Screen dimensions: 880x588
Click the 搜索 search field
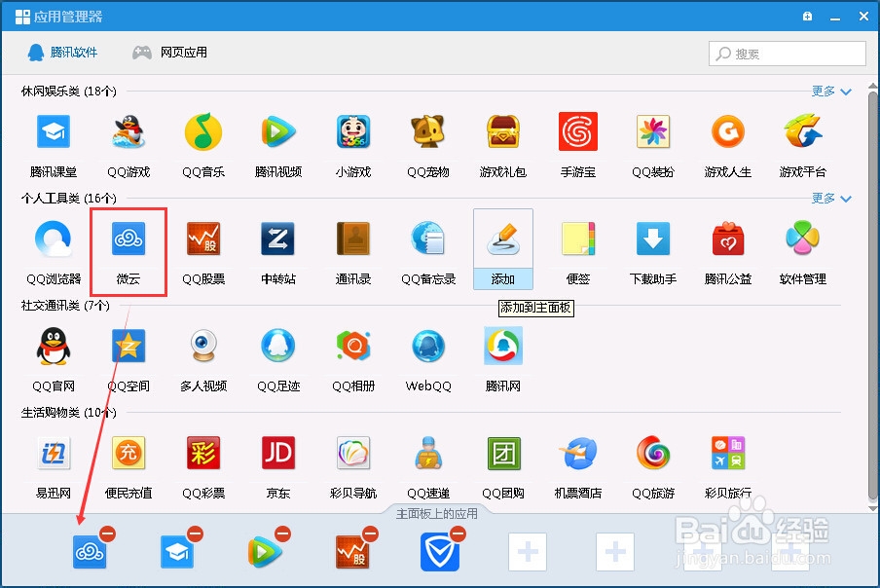click(787, 54)
